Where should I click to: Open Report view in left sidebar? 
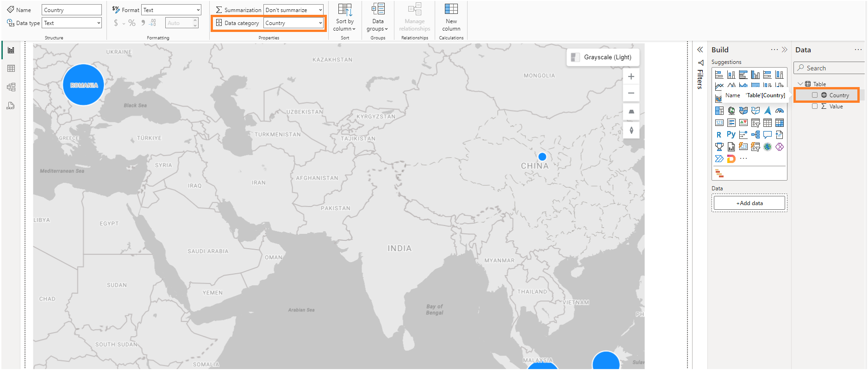[x=11, y=50]
